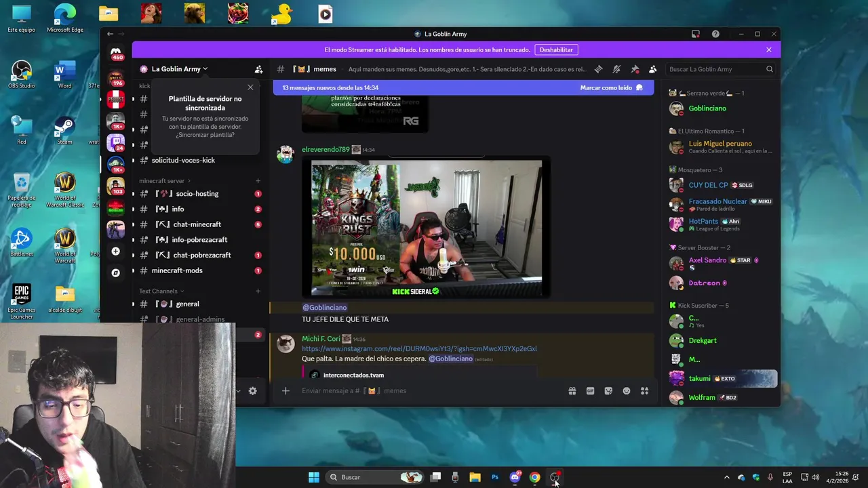Open the apps launcher icon in message bar
Image resolution: width=868 pixels, height=488 pixels.
(645, 390)
